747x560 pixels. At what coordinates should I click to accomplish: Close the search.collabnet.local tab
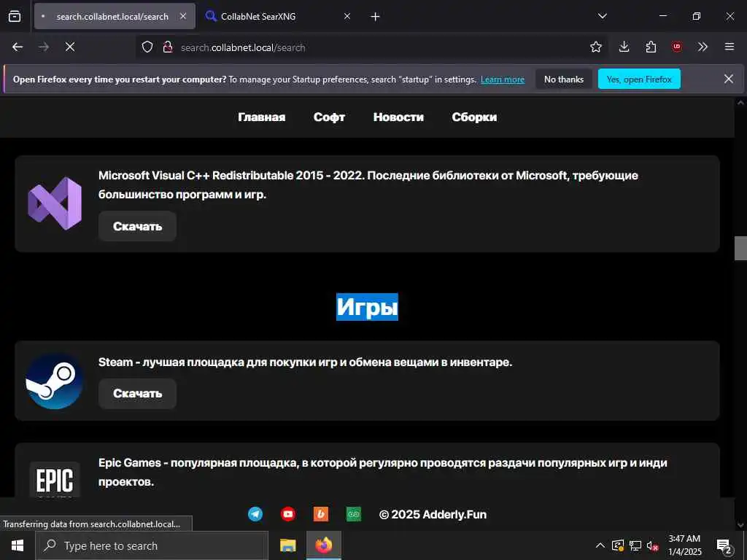[183, 16]
